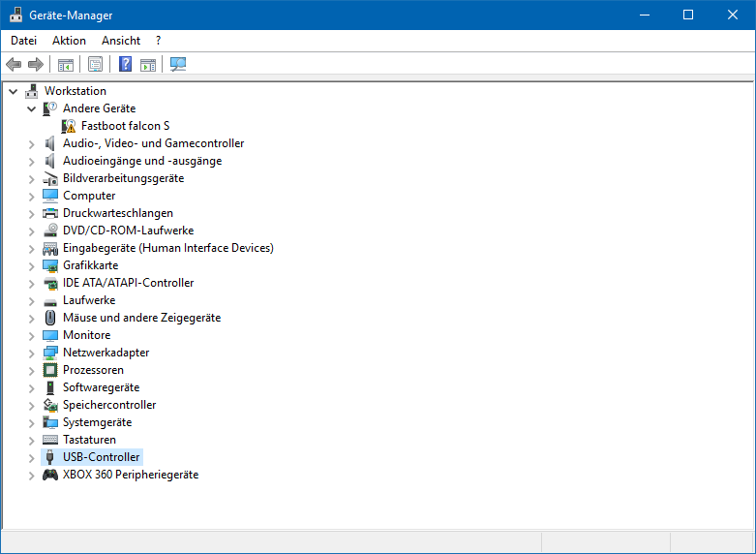Click the Netzwerkadapter network icon
756x554 pixels.
[x=50, y=353]
